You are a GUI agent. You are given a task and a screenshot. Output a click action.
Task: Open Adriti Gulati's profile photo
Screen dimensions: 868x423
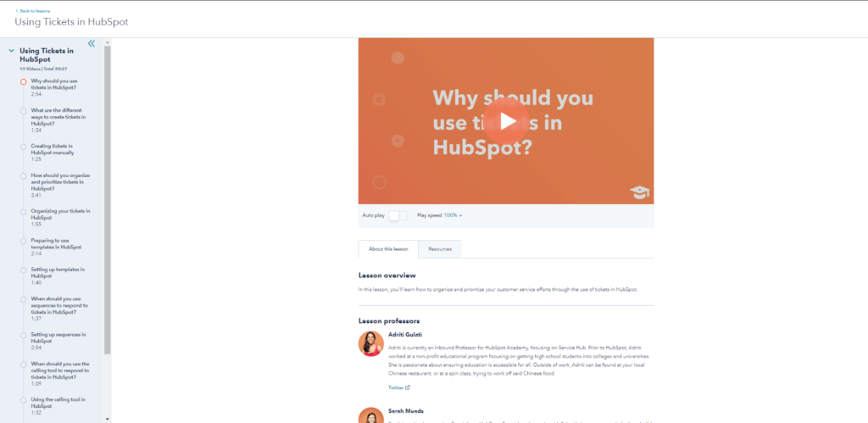coord(371,343)
